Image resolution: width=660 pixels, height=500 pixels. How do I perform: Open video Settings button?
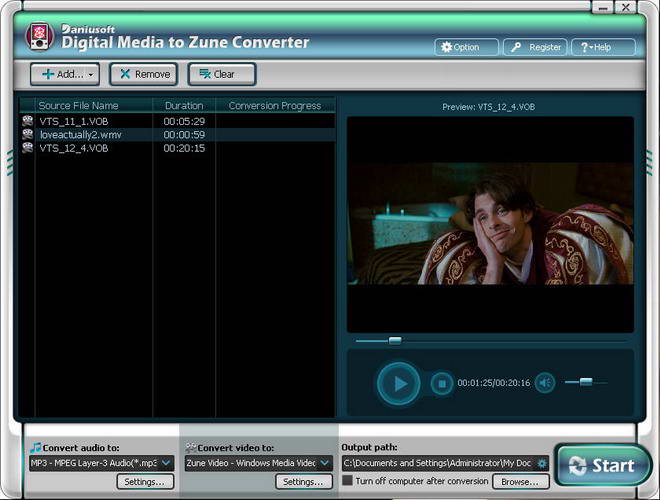point(303,482)
